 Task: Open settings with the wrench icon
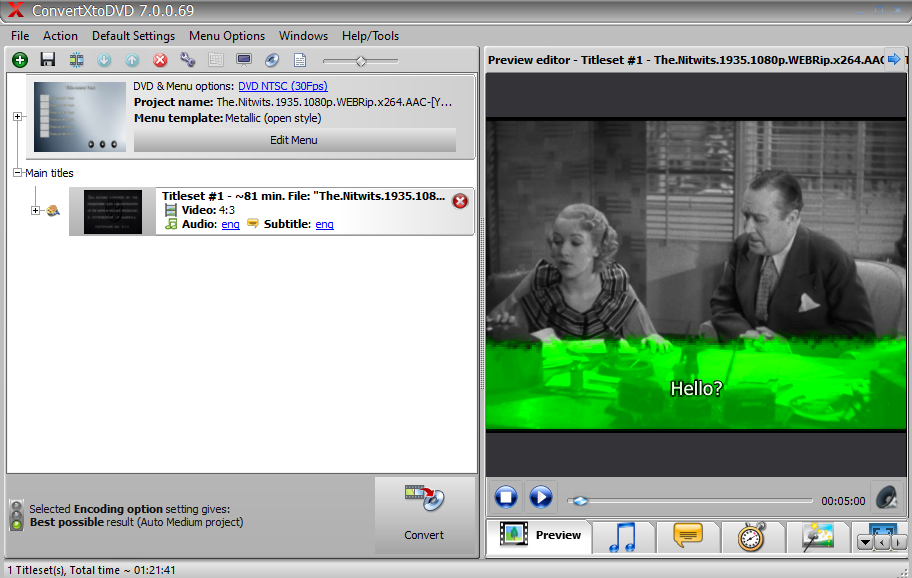187,60
